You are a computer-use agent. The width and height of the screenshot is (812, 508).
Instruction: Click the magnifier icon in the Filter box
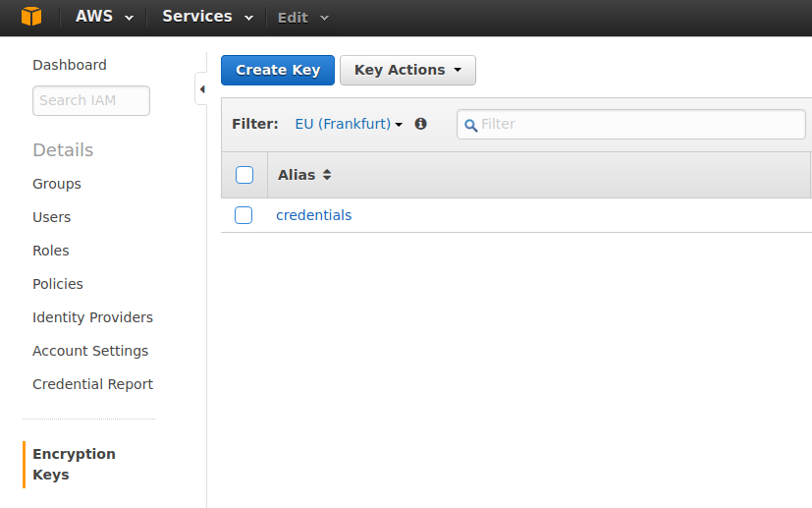pyautogui.click(x=470, y=125)
